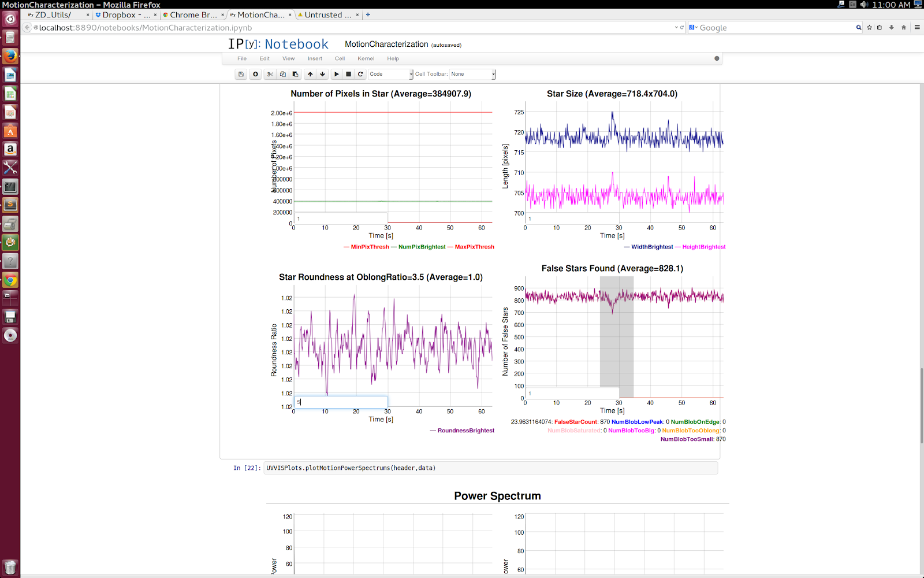Open Ubuntu Software Center in launcher
Image resolution: width=924 pixels, height=578 pixels.
pyautogui.click(x=10, y=131)
